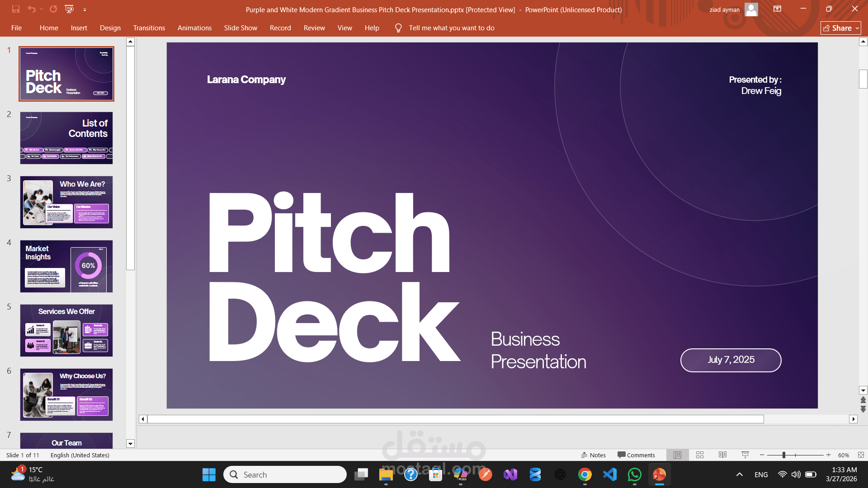Open PowerPoint from the Windows taskbar
Image resolution: width=868 pixels, height=488 pixels.
click(x=659, y=474)
